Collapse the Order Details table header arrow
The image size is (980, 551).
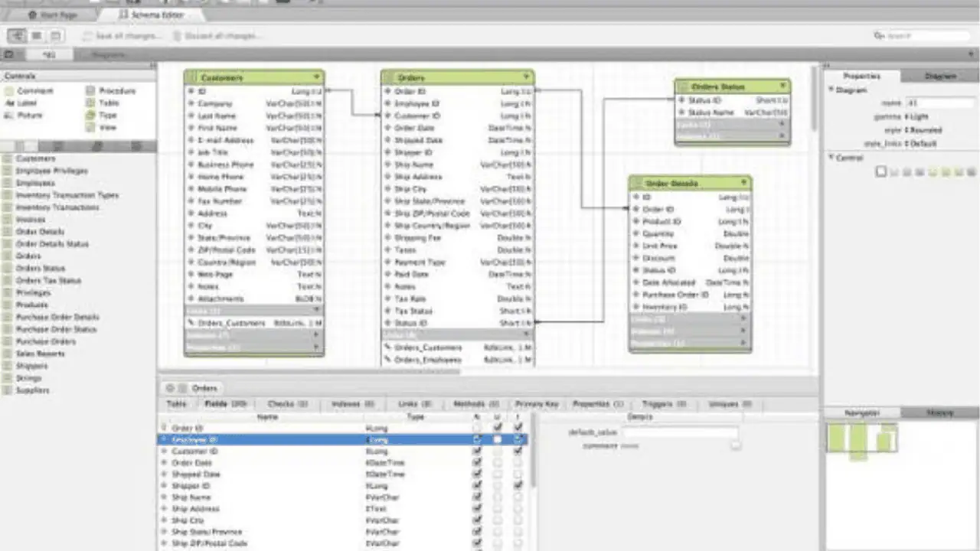[x=743, y=183]
